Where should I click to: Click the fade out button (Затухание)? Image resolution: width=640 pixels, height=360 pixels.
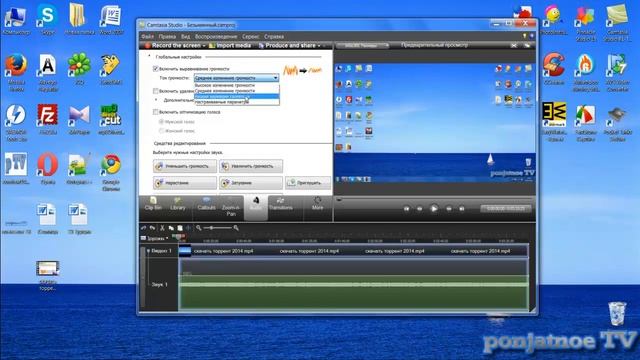[x=251, y=183]
